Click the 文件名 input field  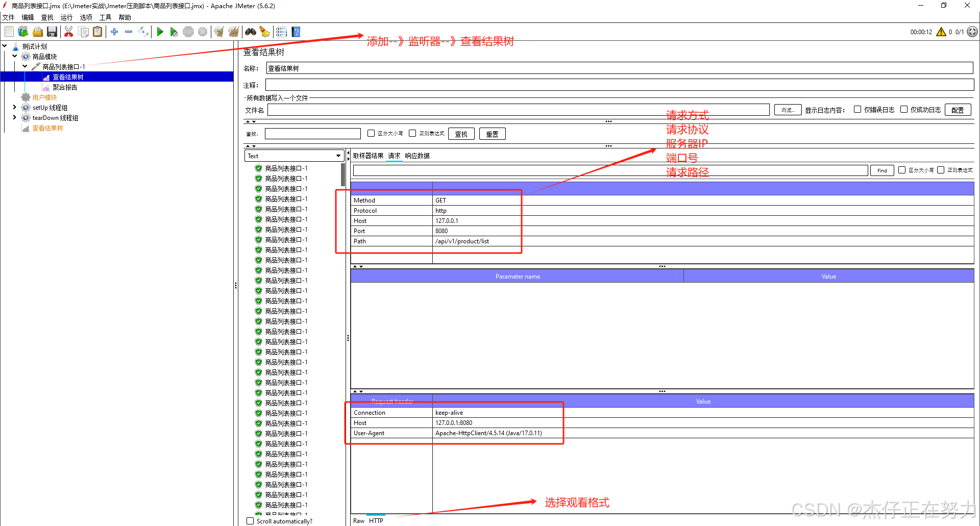tap(518, 110)
